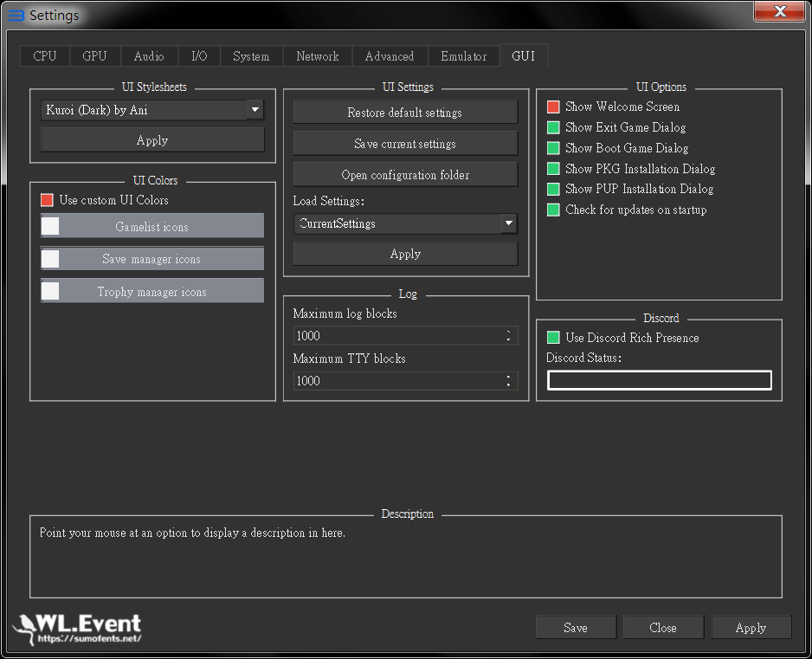This screenshot has height=659, width=812.
Task: Click Restore default settings
Action: (405, 113)
